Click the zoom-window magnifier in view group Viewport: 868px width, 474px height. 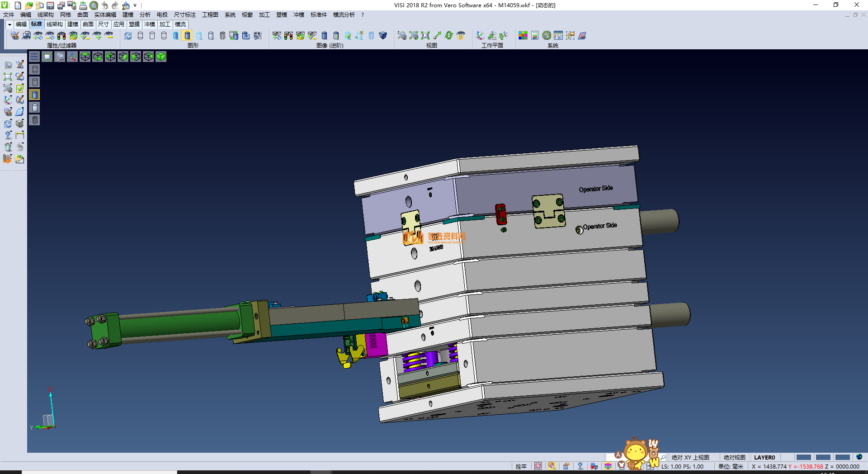tap(401, 35)
